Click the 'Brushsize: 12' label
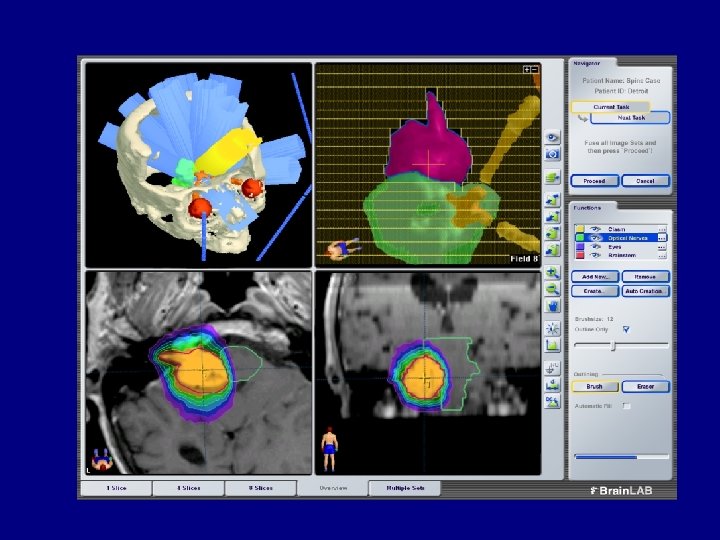720x540 pixels. [x=594, y=319]
